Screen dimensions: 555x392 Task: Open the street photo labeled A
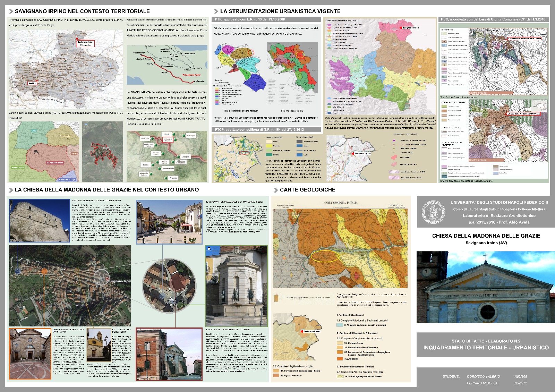click(169, 222)
